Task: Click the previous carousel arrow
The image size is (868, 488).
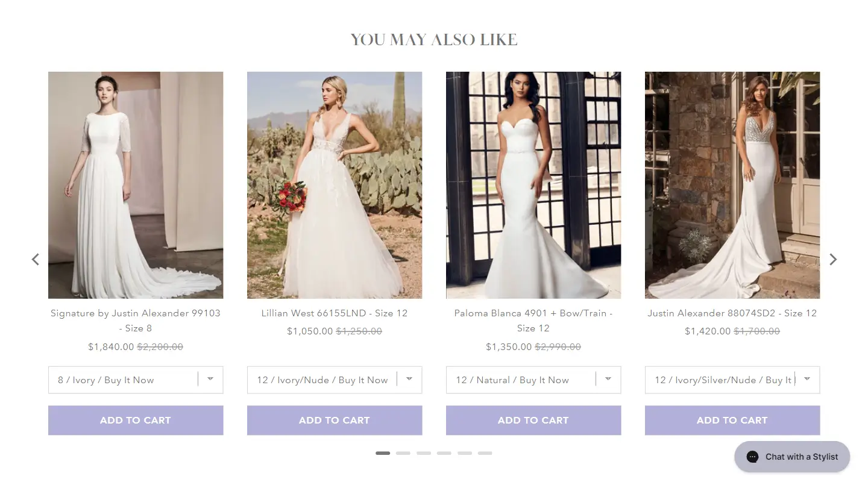Action: tap(36, 259)
